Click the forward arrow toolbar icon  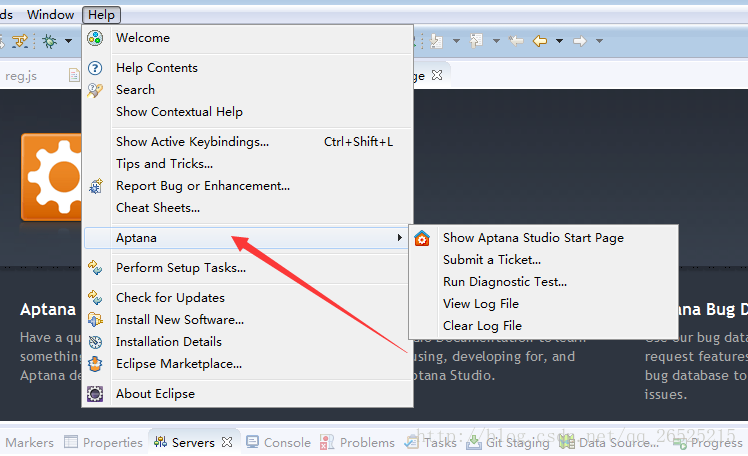pyautogui.click(x=580, y=41)
